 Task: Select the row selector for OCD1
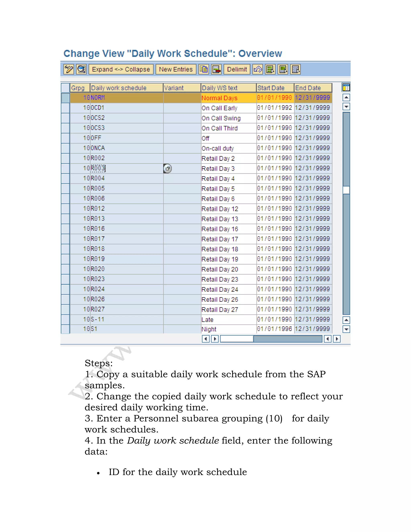tap(65, 108)
